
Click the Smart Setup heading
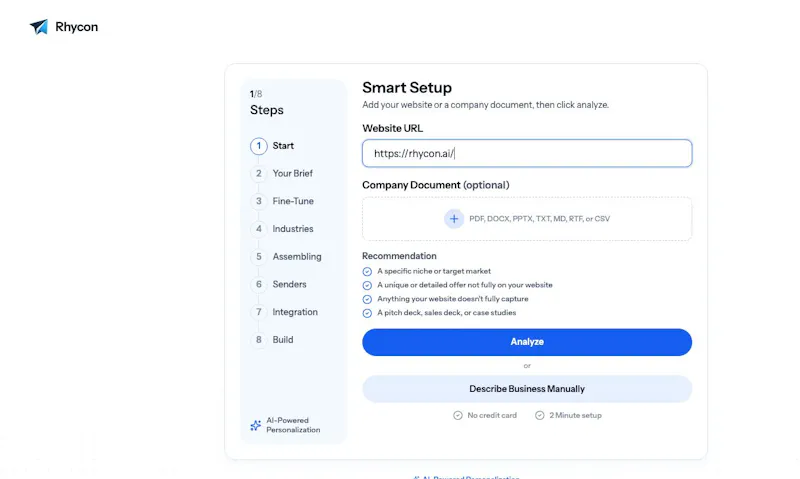[407, 88]
